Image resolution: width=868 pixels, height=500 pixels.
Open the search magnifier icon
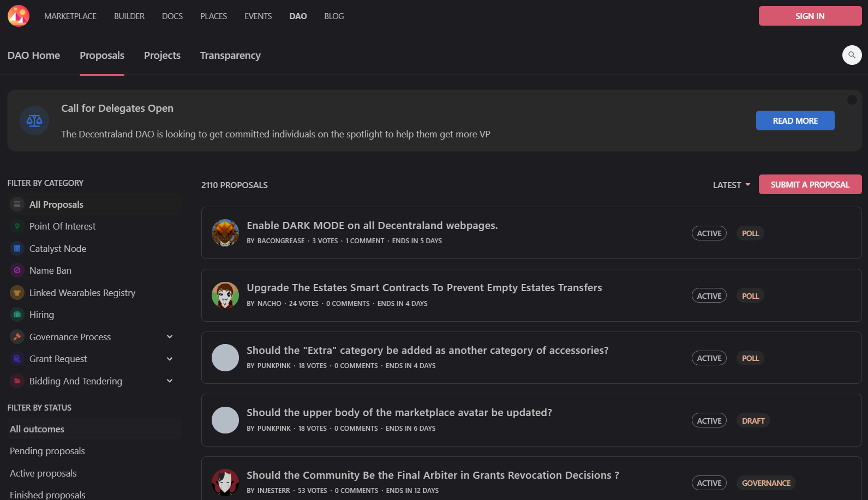coord(852,55)
